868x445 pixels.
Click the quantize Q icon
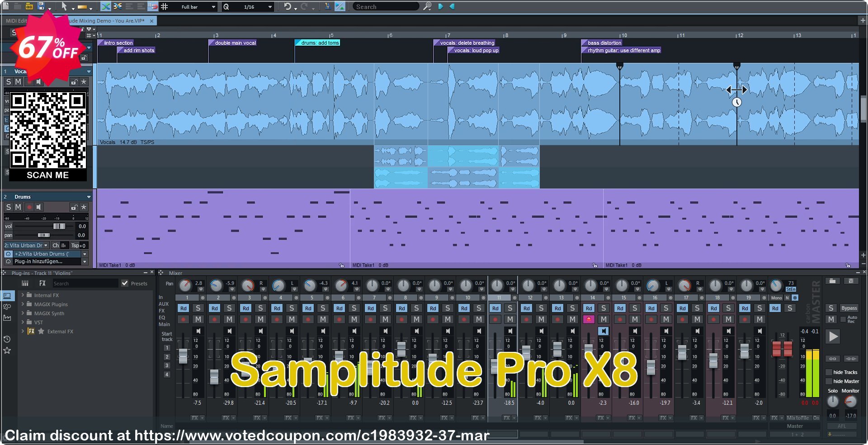226,7
